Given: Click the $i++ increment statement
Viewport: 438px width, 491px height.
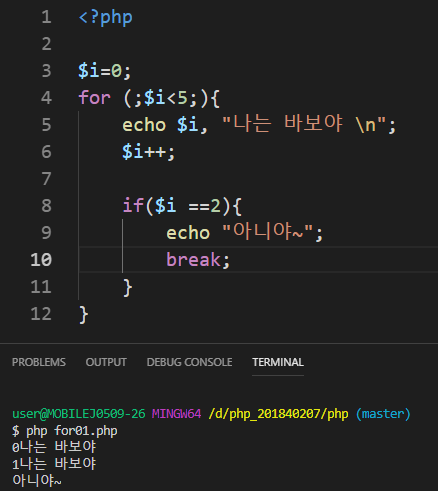Looking at the screenshot, I should [148, 152].
